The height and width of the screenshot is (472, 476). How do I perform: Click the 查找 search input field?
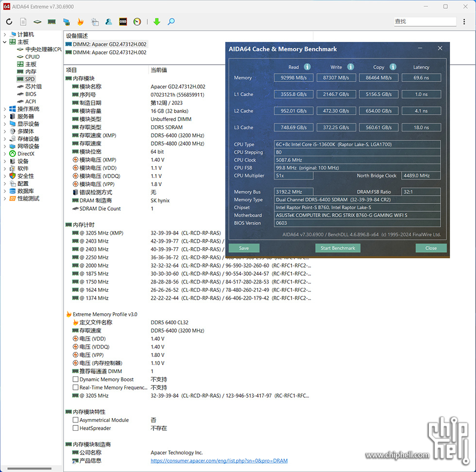coord(425,21)
